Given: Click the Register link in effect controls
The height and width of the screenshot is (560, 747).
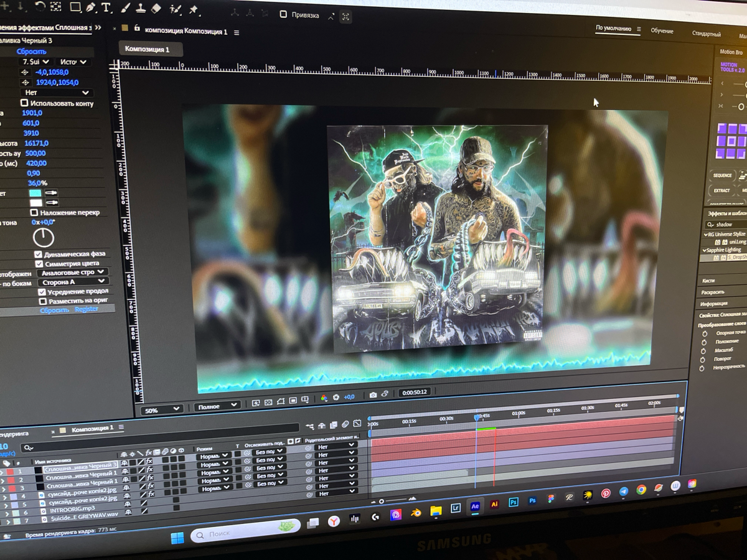Looking at the screenshot, I should (87, 309).
